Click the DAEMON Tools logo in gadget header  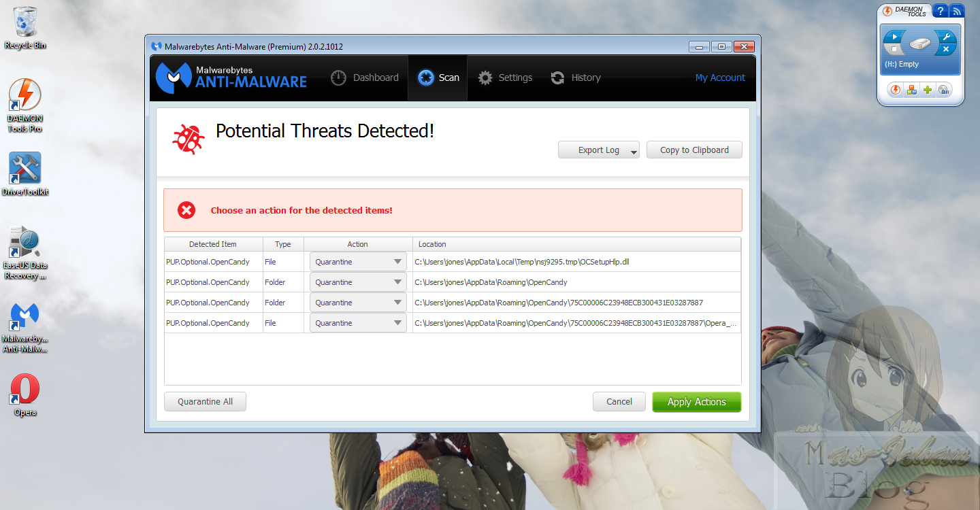tap(904, 11)
